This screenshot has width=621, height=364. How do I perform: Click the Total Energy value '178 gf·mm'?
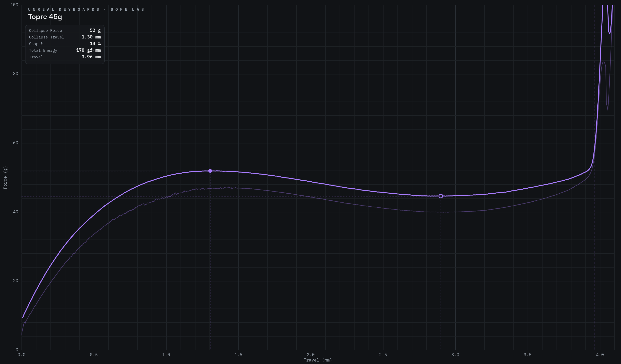(88, 50)
